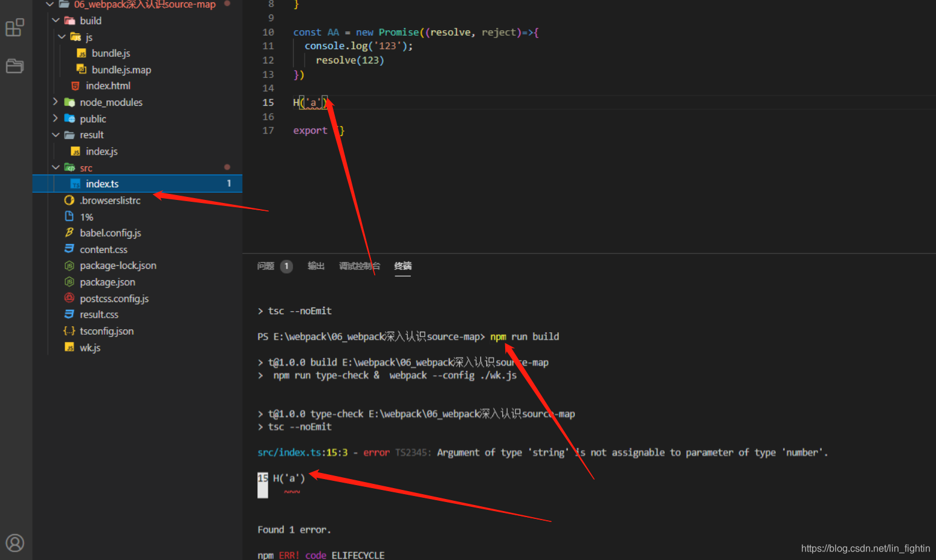Switch to the 调试控制台 debug console tab
This screenshot has height=560, width=936.
tap(360, 266)
